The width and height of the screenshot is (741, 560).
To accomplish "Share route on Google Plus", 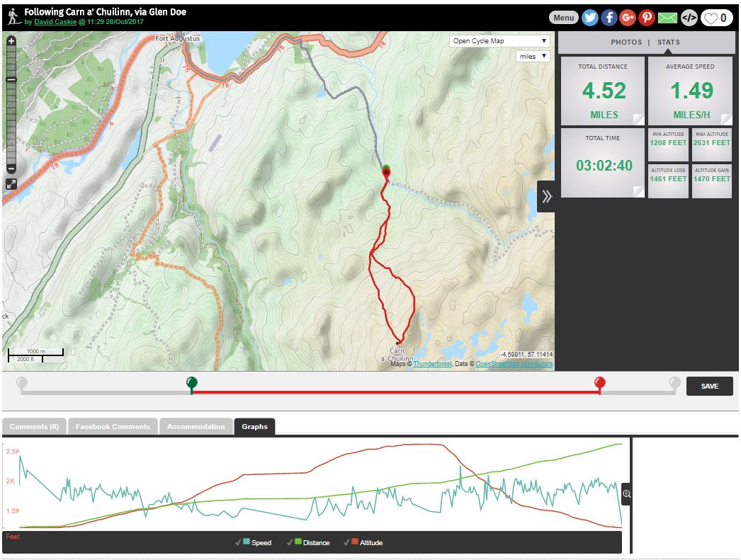I will point(628,18).
